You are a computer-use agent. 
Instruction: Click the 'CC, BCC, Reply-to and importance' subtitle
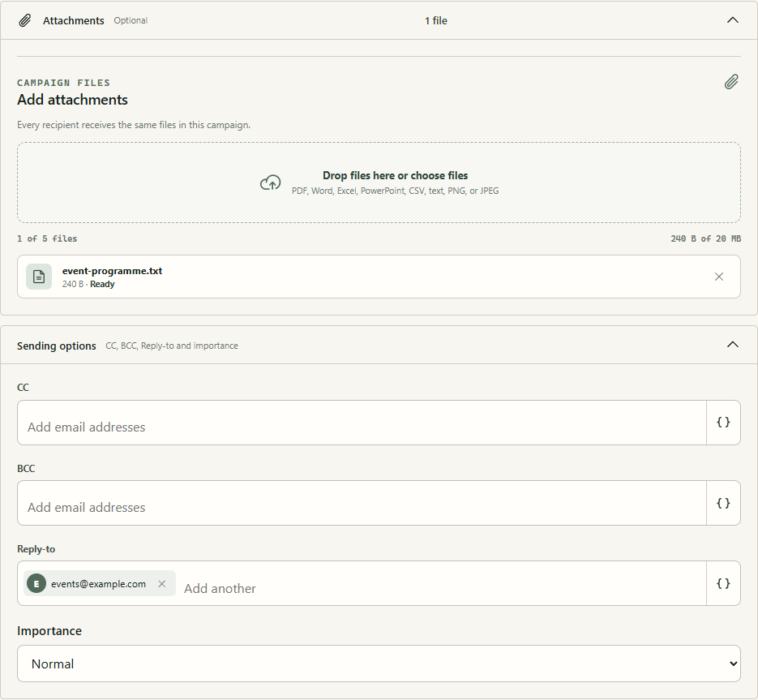[x=172, y=346]
